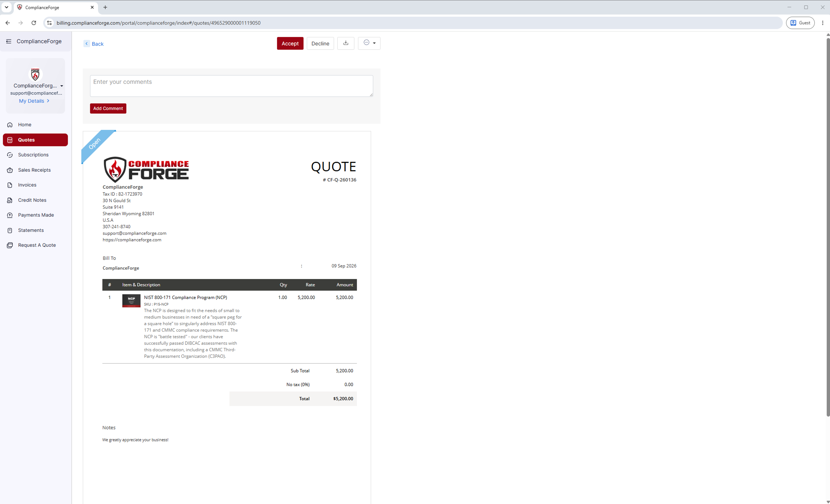Click the NCP product thumbnail

131,301
